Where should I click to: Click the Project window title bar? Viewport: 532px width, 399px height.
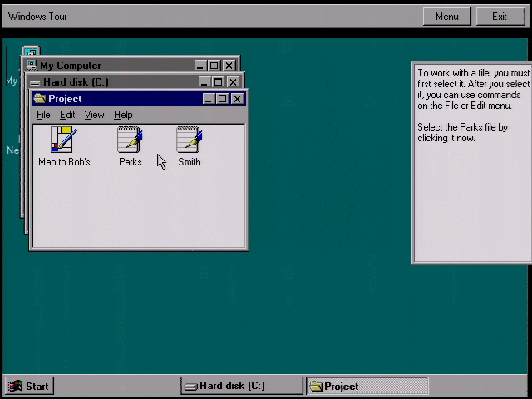(x=139, y=99)
